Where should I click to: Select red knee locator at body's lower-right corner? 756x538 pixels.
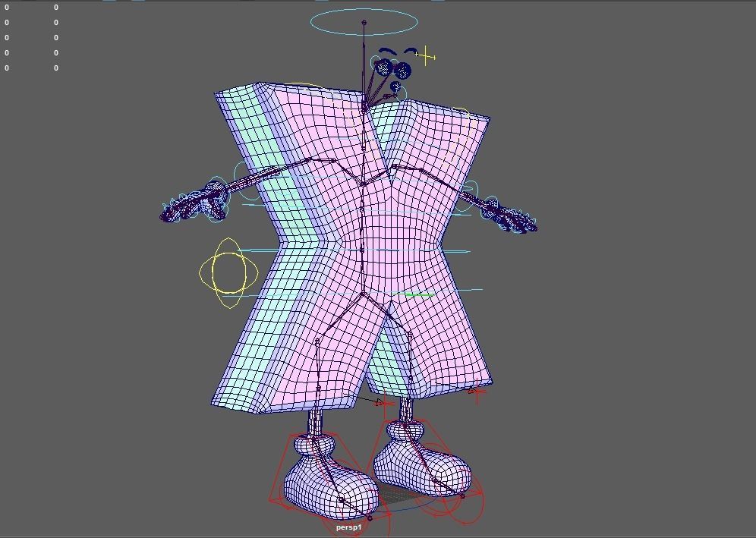477,392
